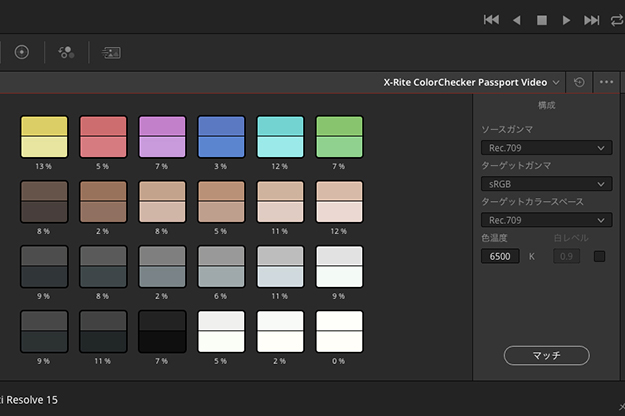This screenshot has height=416, width=625.
Task: Click the reset color match icon
Action: [580, 82]
